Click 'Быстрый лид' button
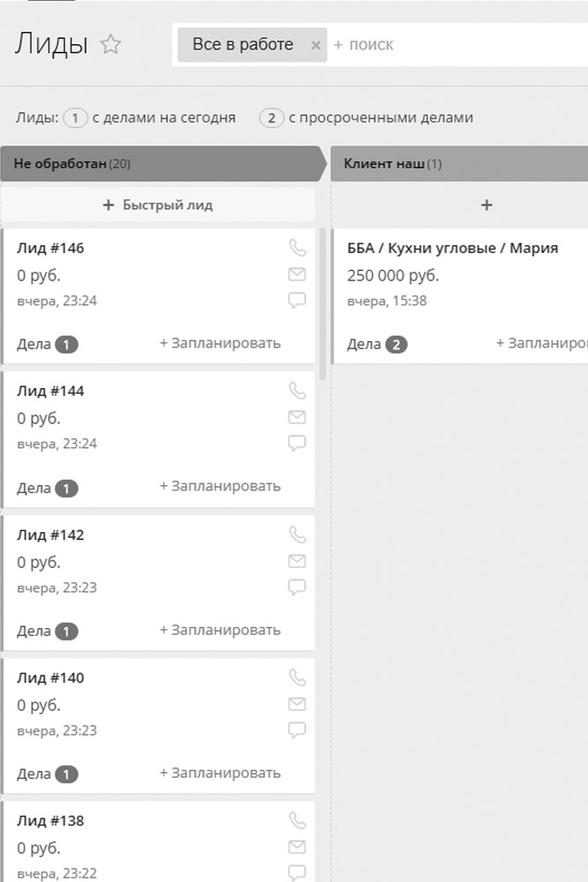 pyautogui.click(x=158, y=206)
